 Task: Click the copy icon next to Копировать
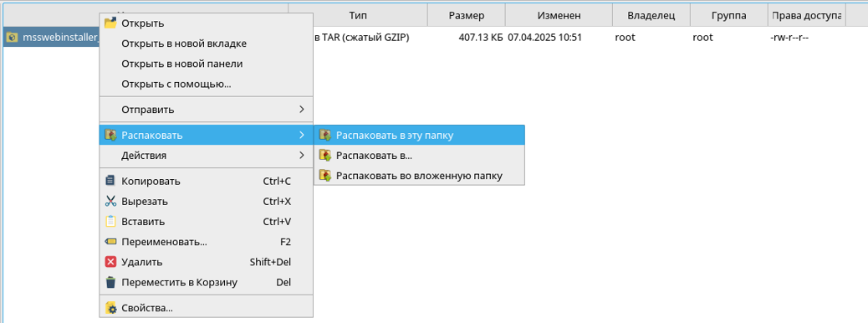click(110, 182)
